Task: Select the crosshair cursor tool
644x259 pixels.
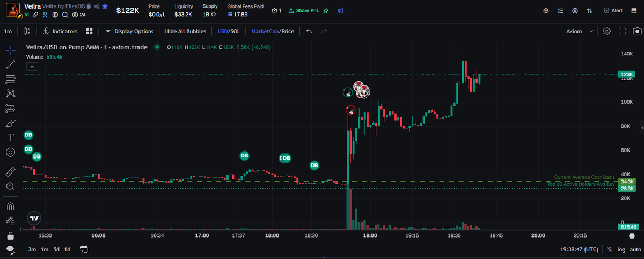Action: pos(10,51)
